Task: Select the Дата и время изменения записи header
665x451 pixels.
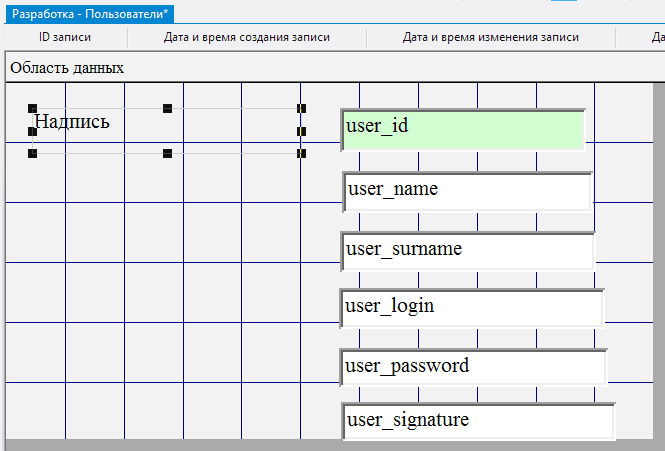Action: [490, 38]
